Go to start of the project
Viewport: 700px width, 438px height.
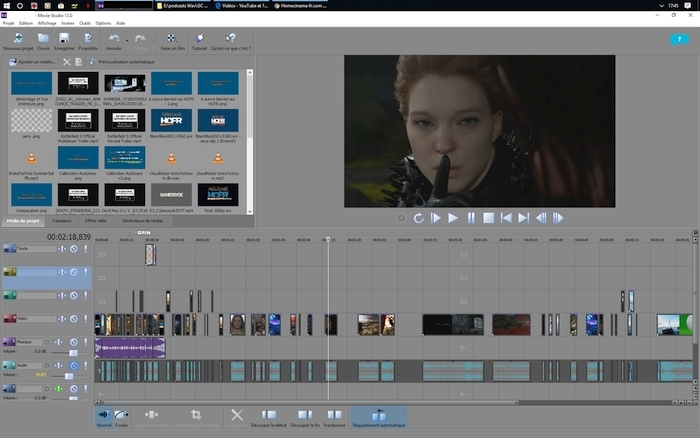(506, 218)
